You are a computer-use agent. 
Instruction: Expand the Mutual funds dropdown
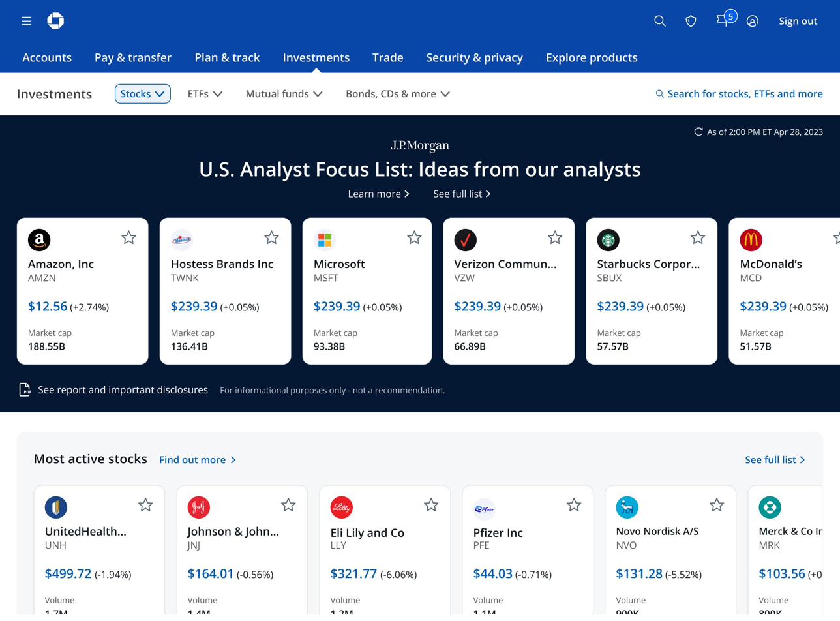click(x=284, y=94)
